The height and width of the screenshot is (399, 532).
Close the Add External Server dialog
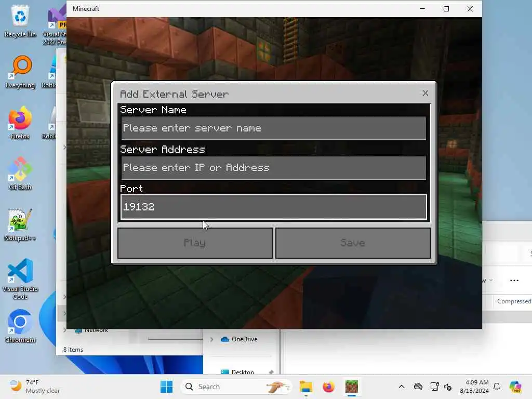pyautogui.click(x=425, y=93)
